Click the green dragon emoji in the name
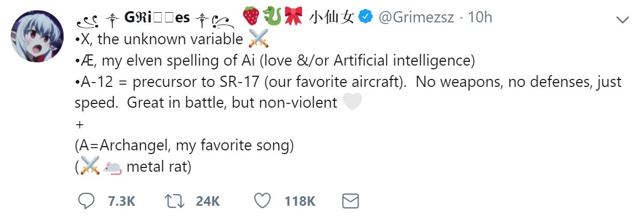This screenshot has height=217, width=644. (x=271, y=17)
